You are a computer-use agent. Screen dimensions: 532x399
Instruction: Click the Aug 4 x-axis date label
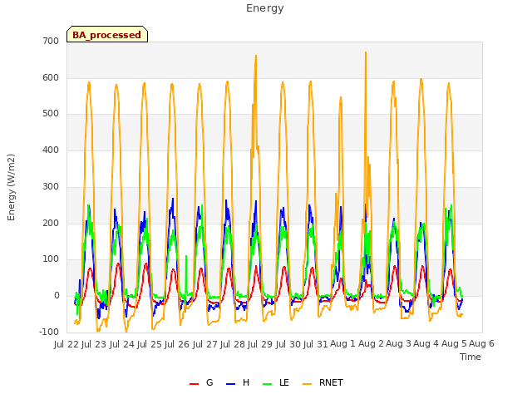click(426, 344)
